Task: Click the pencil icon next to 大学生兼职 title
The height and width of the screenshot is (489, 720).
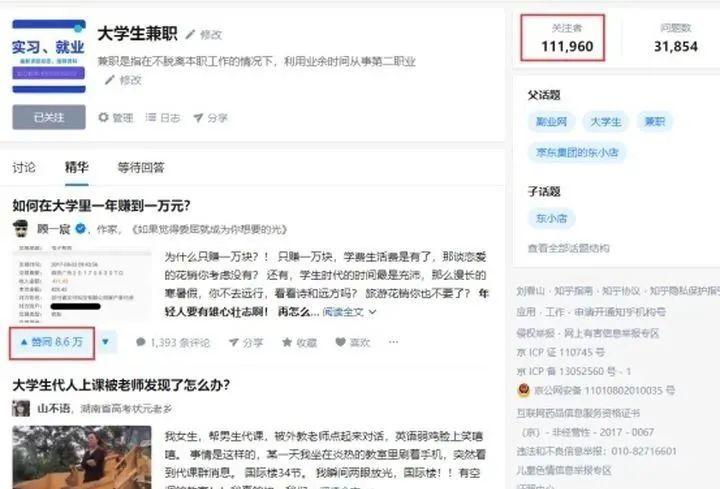Action: point(190,34)
